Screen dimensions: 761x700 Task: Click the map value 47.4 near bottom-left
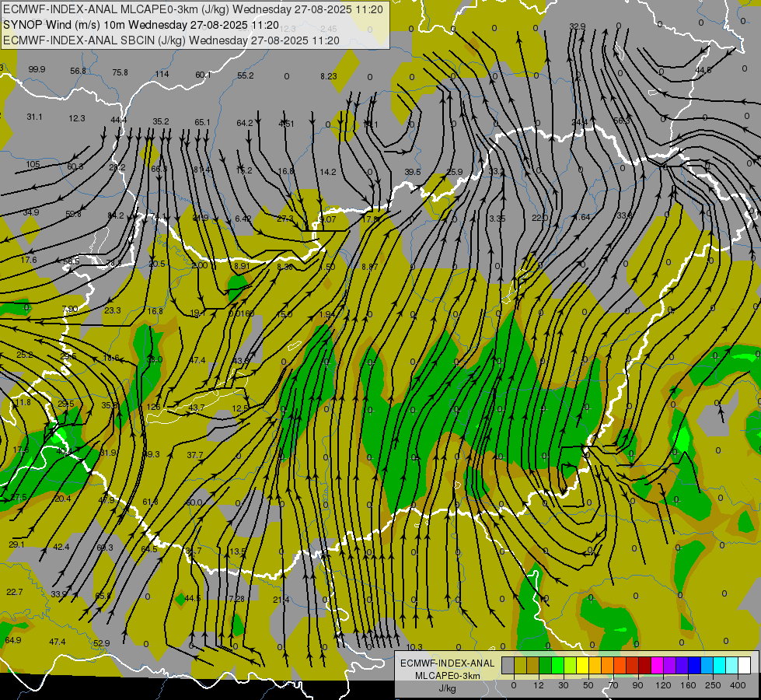click(58, 642)
